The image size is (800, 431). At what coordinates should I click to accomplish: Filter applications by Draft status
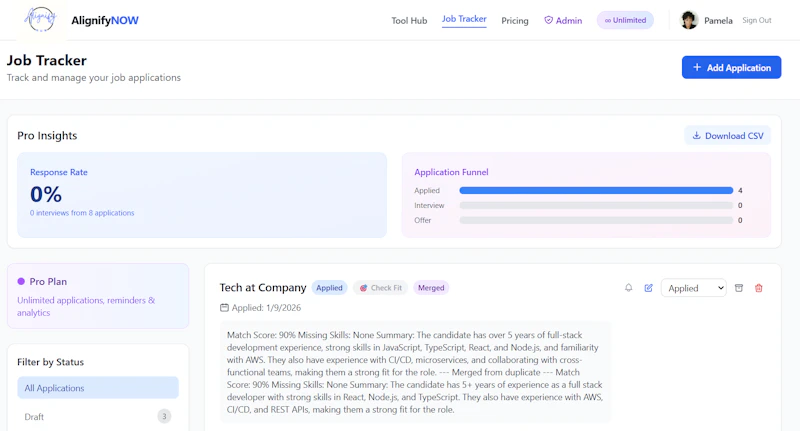pyautogui.click(x=98, y=417)
